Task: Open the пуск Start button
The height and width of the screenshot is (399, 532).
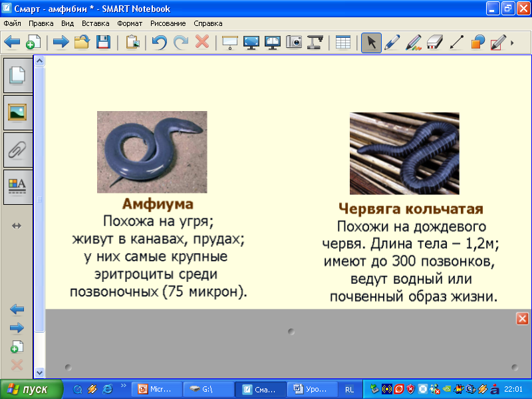Action: pos(31,389)
